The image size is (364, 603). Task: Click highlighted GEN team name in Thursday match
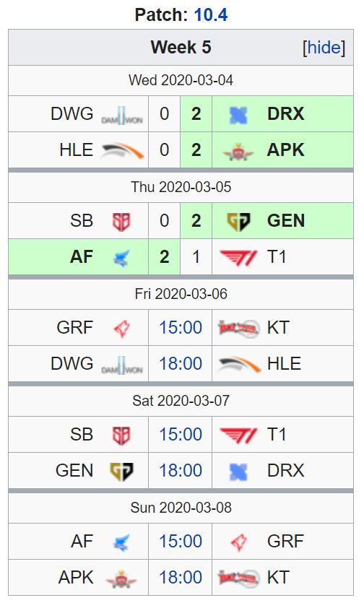(286, 221)
